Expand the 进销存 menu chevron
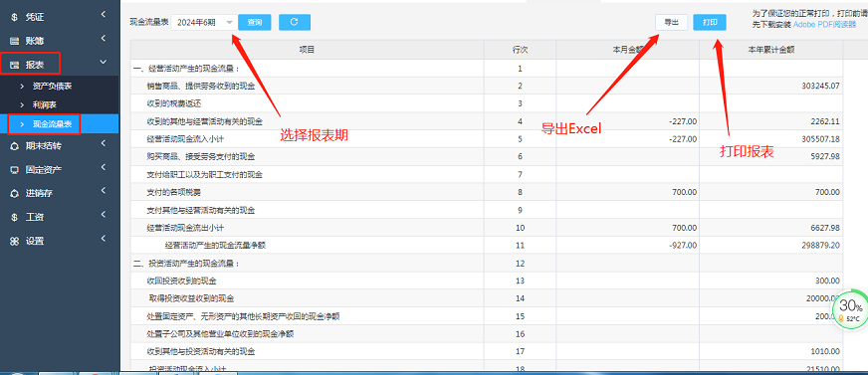The image size is (868, 375). 103,191
